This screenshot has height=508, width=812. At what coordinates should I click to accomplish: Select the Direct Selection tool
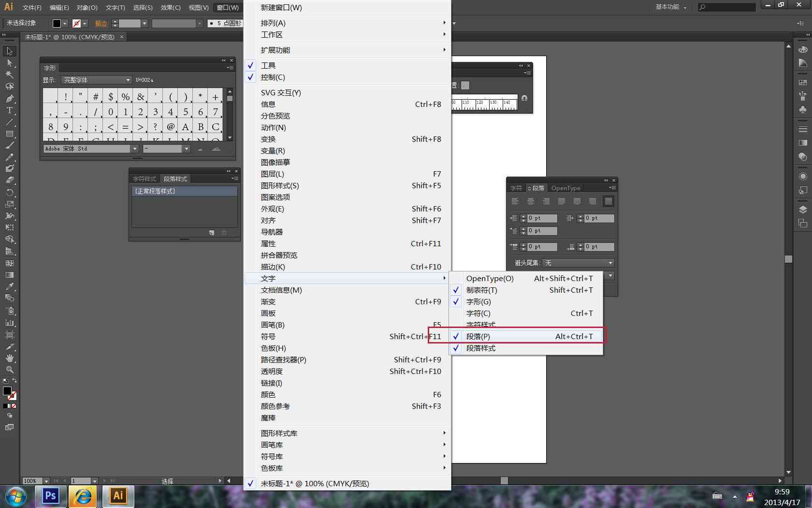pyautogui.click(x=9, y=63)
